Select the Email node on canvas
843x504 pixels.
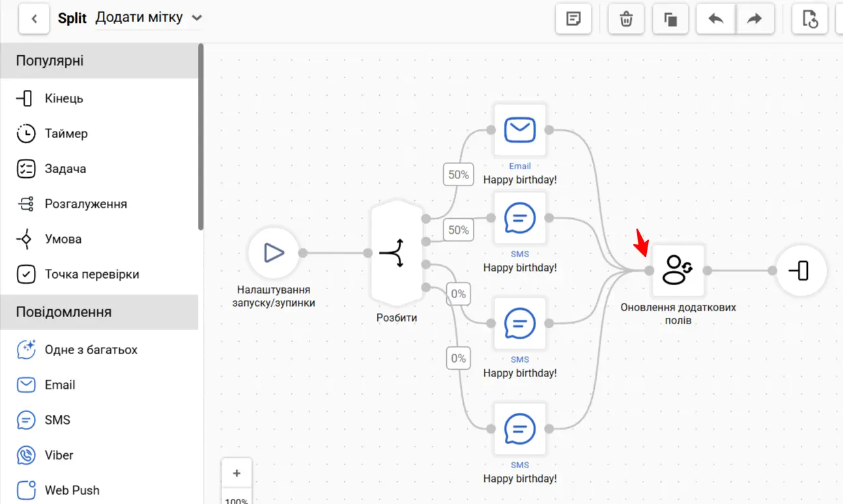(520, 130)
